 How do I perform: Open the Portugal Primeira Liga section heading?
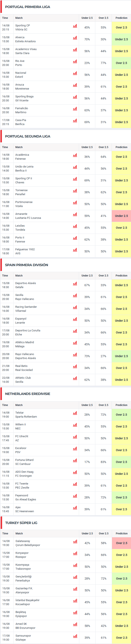(x=27, y=7)
